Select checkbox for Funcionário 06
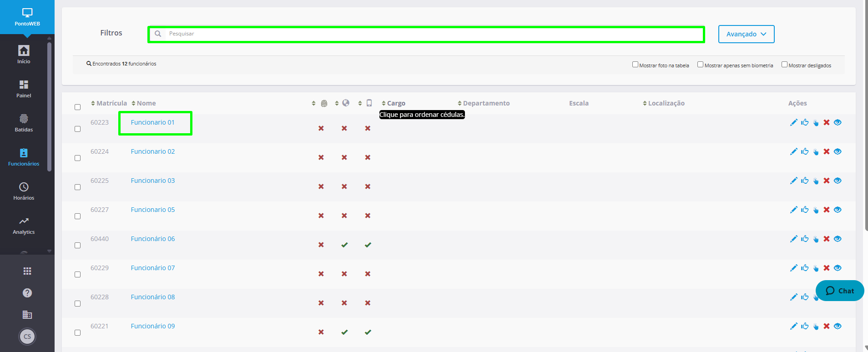868x352 pixels. point(77,246)
